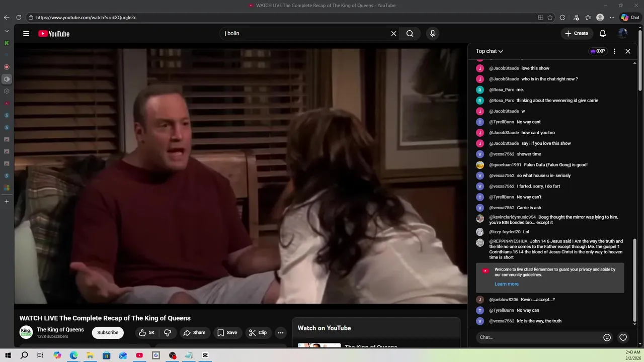
Task: Expand tab actions chevron in sidebar
Action: tap(7, 31)
